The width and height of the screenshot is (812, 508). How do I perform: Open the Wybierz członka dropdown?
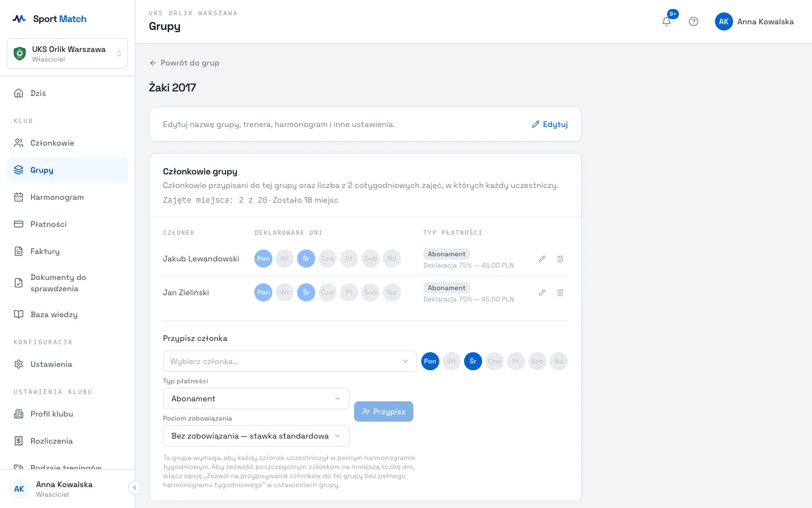tap(290, 361)
